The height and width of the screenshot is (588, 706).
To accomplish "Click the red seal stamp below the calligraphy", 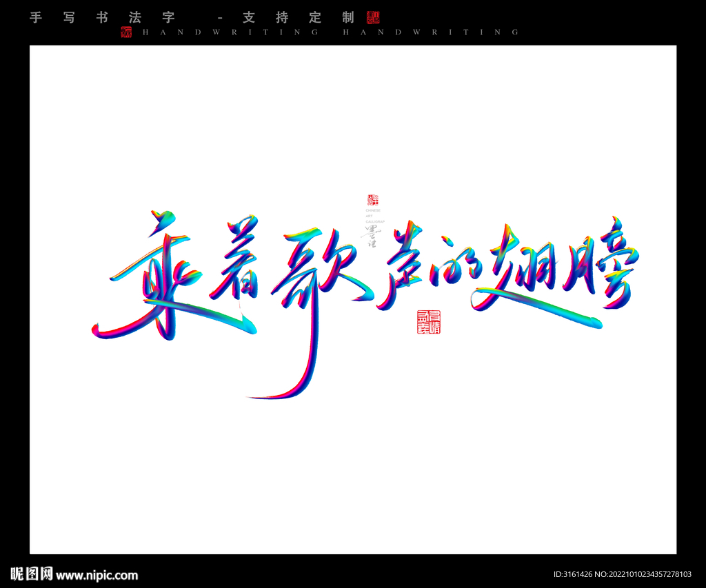I will [x=429, y=321].
